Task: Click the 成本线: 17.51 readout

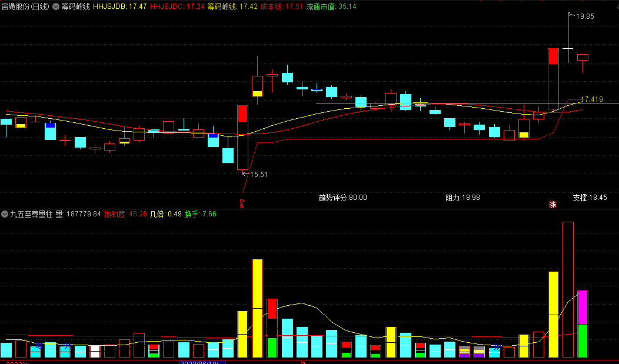Action: click(x=281, y=6)
